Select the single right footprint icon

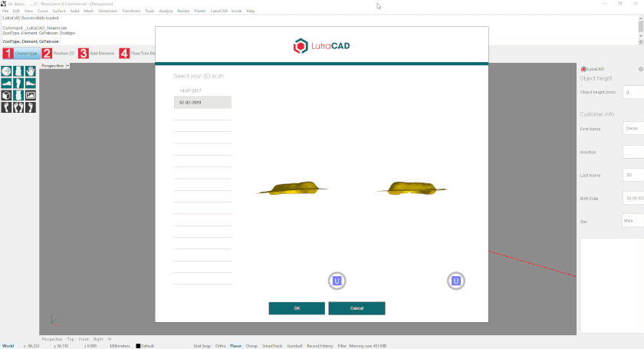31,107
